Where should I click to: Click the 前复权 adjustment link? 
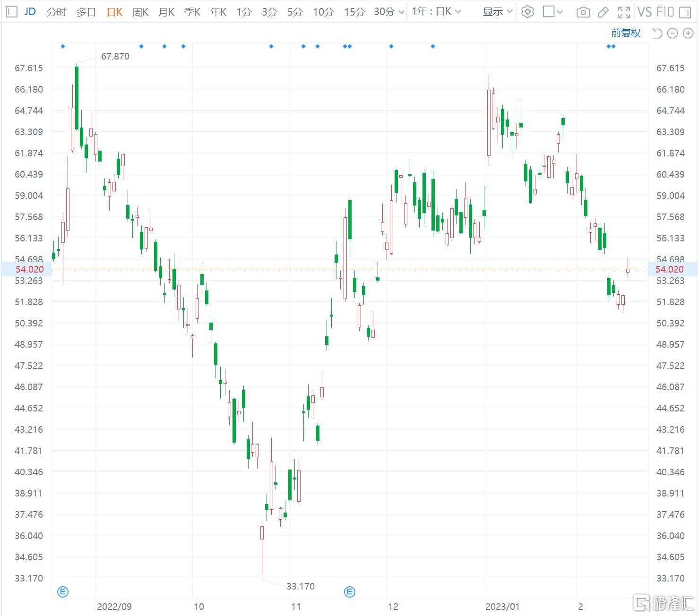click(x=625, y=33)
